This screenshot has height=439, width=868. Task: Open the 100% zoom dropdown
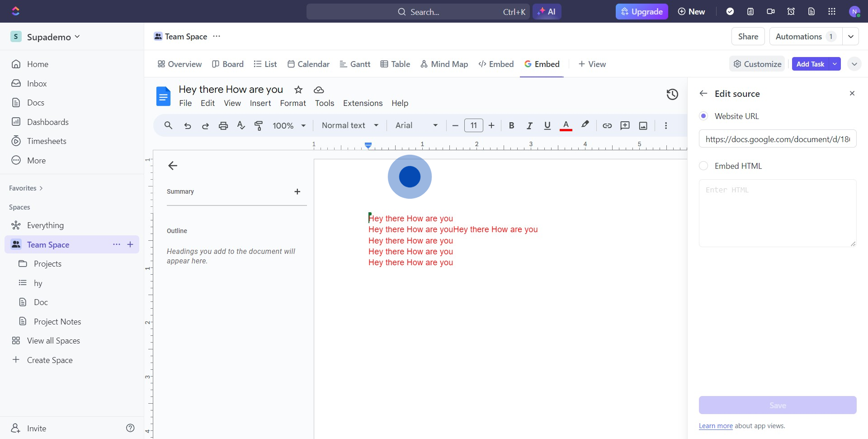coord(289,126)
